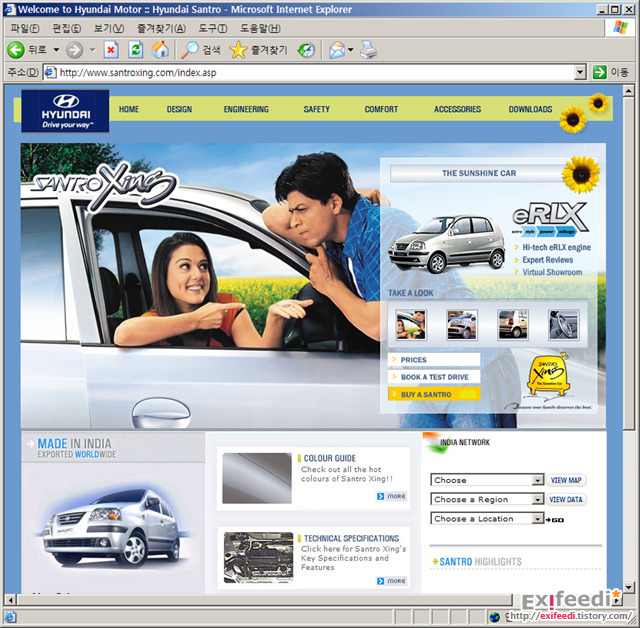Click the VIEW MAP button
The width and height of the screenshot is (640, 628).
pyautogui.click(x=566, y=480)
